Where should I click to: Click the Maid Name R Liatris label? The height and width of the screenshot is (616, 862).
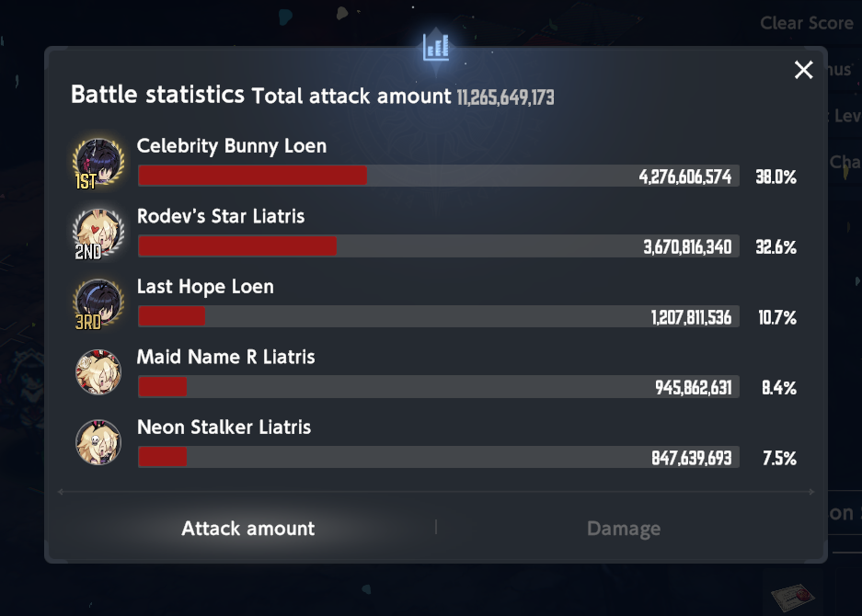[x=225, y=357]
